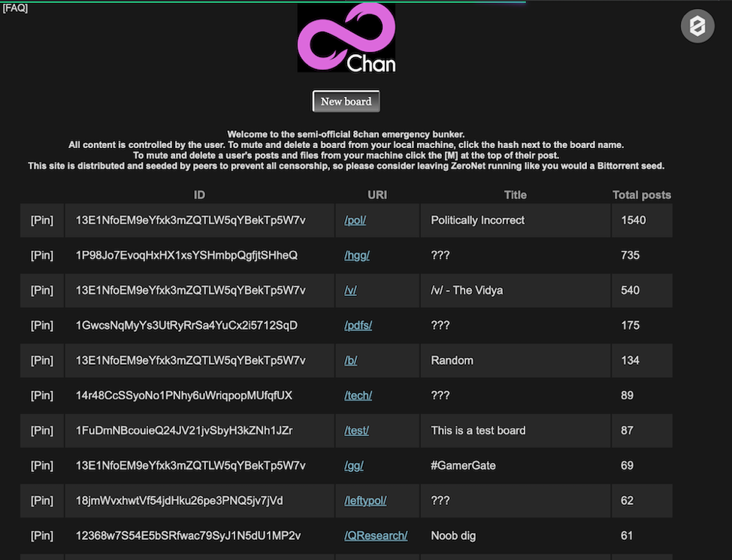This screenshot has width=732, height=560.
Task: Pin the /leftypol/ board row
Action: (42, 501)
